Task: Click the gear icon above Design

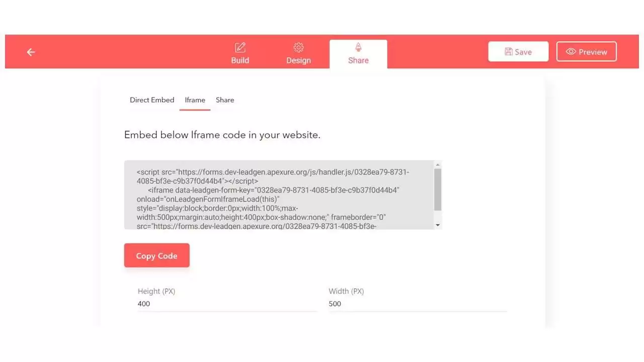Action: (298, 47)
